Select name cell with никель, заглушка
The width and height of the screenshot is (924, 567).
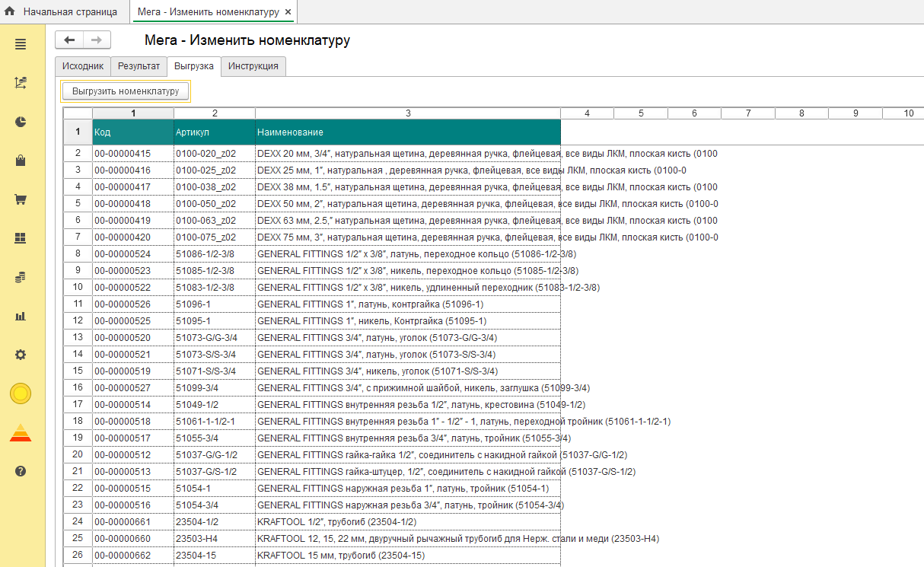408,387
